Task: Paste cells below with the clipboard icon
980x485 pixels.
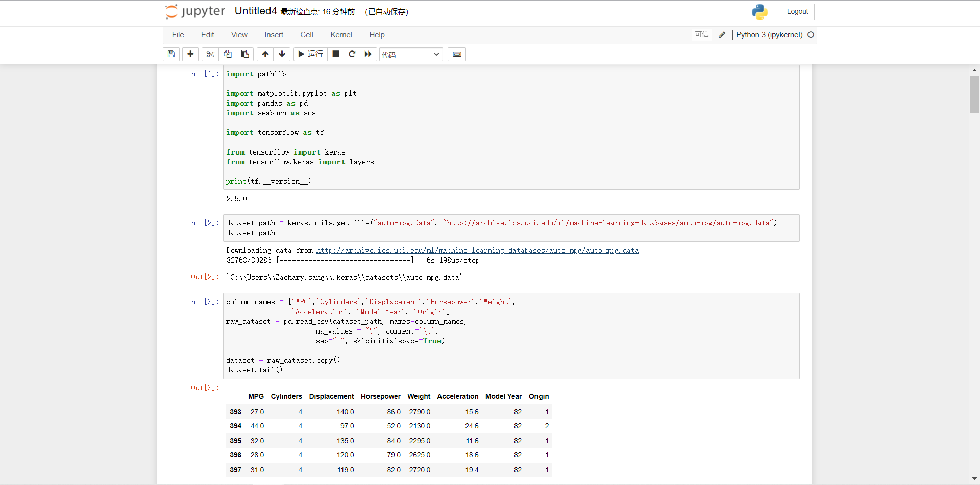Action: [x=245, y=54]
